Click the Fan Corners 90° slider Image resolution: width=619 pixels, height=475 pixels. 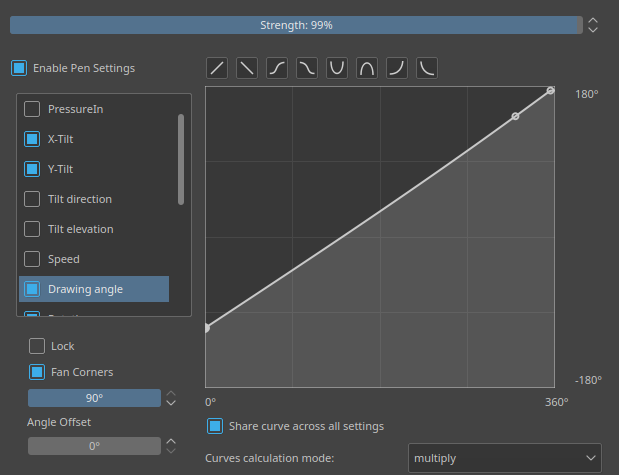pos(94,398)
